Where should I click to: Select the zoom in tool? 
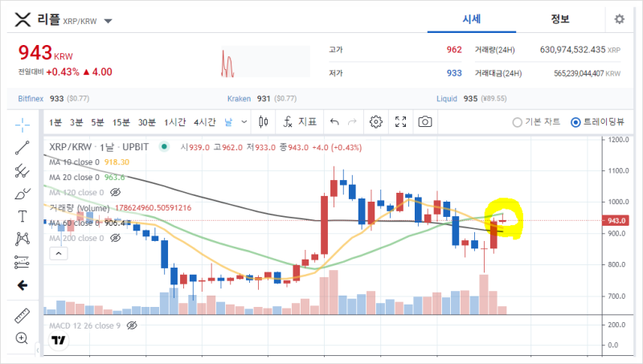tap(22, 338)
